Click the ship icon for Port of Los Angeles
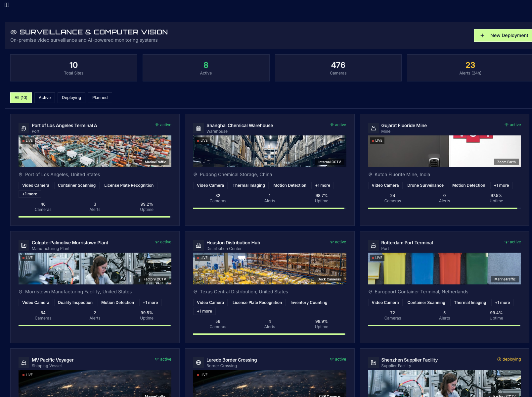 [x=24, y=128]
